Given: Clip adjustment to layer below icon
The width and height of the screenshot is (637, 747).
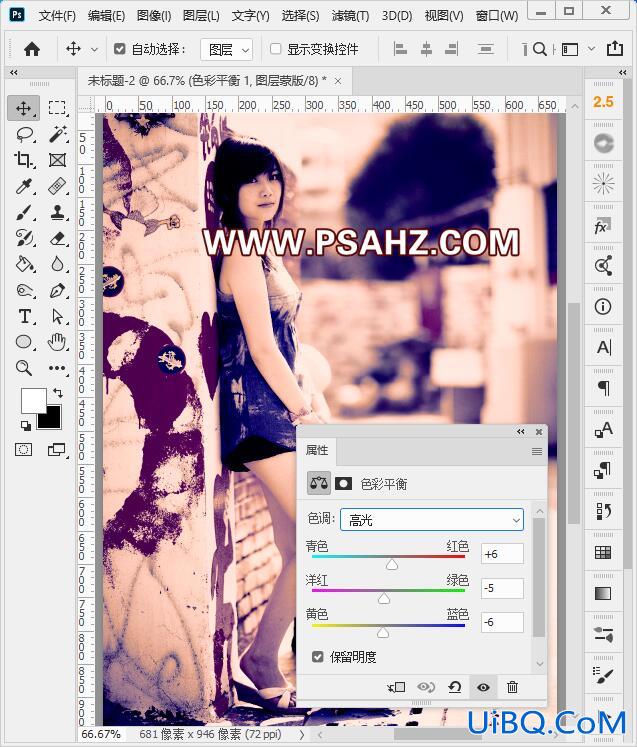Looking at the screenshot, I should (x=396, y=687).
